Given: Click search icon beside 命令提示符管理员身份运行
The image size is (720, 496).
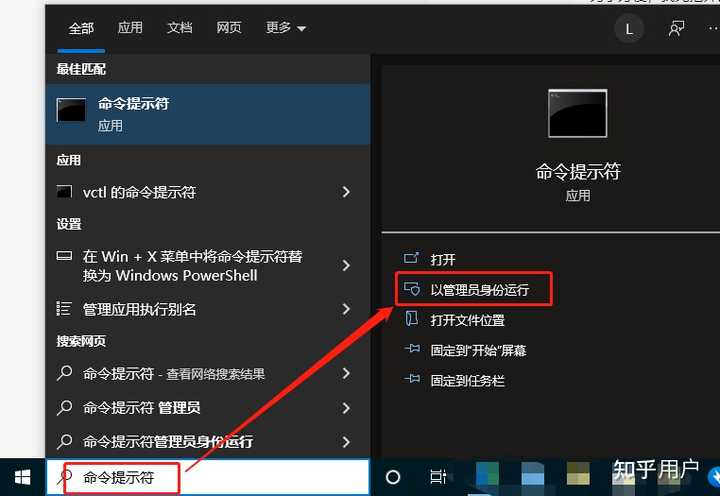Looking at the screenshot, I should point(64,442).
